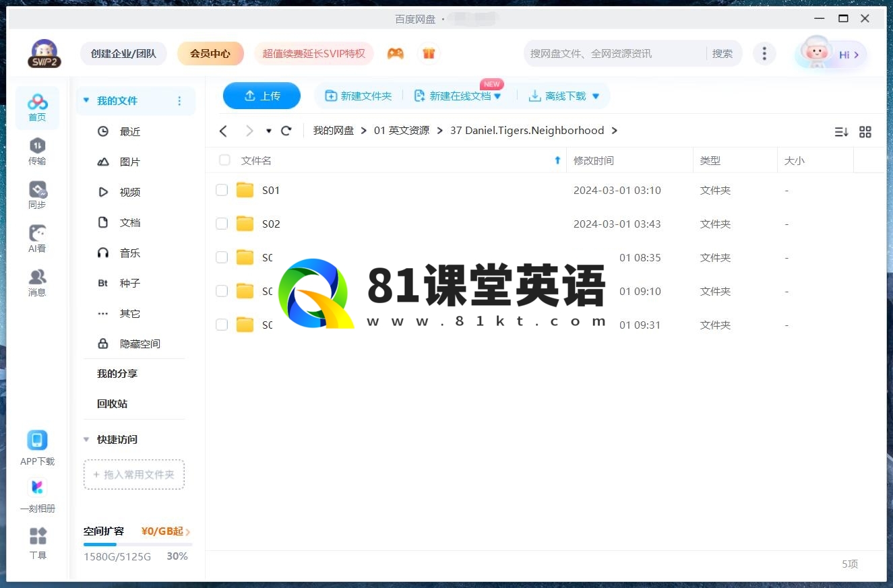The image size is (893, 588).
Task: Open the 同步 sync section
Action: [37, 195]
